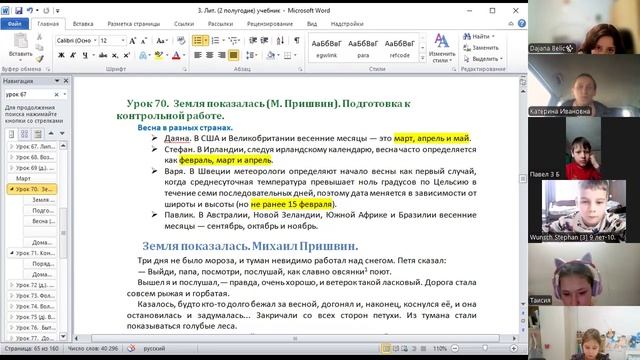Click the Paste (Вставить) icon
Viewport: 640px width, 360px height.
click(x=20, y=41)
